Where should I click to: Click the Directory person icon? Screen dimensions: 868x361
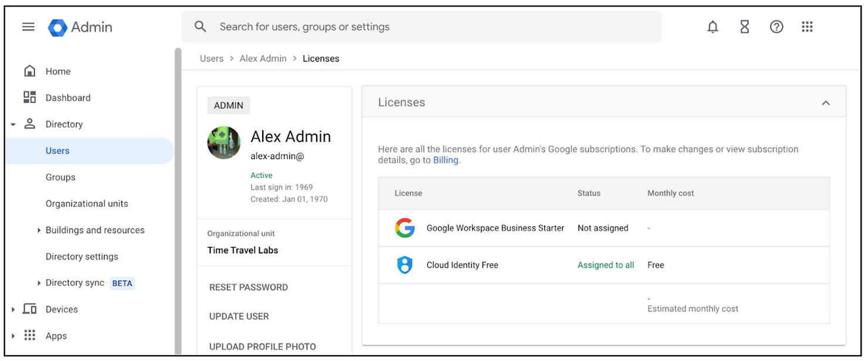coord(29,124)
